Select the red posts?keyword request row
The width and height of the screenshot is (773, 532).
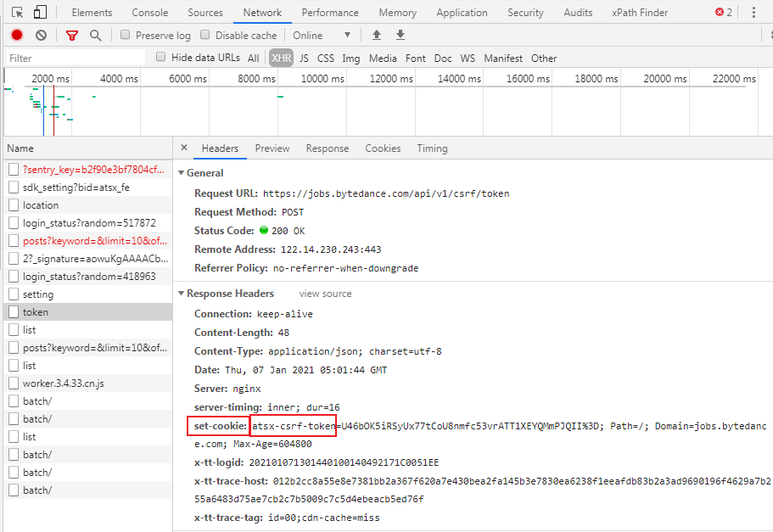coord(88,241)
